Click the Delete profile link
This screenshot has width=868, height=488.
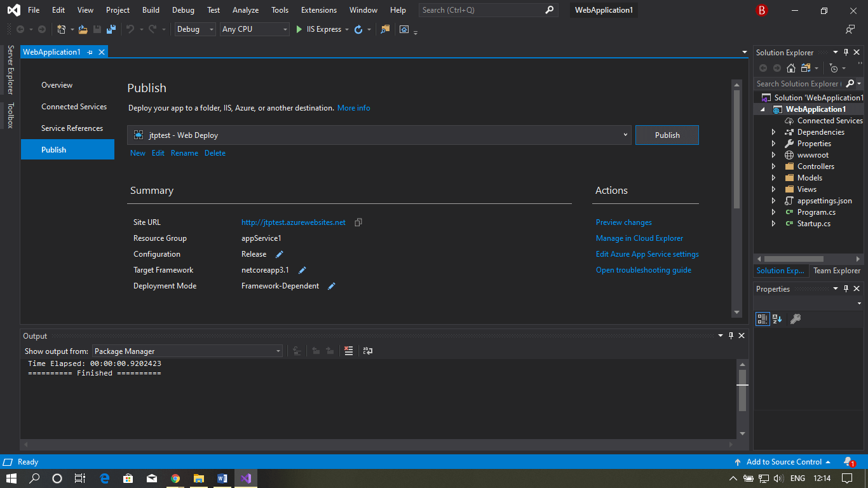click(215, 153)
